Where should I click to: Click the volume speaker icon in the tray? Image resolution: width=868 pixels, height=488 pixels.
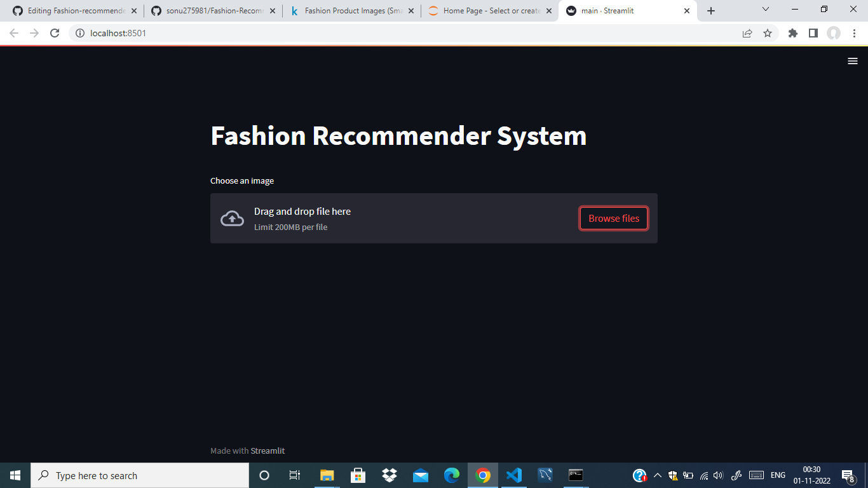click(x=717, y=475)
